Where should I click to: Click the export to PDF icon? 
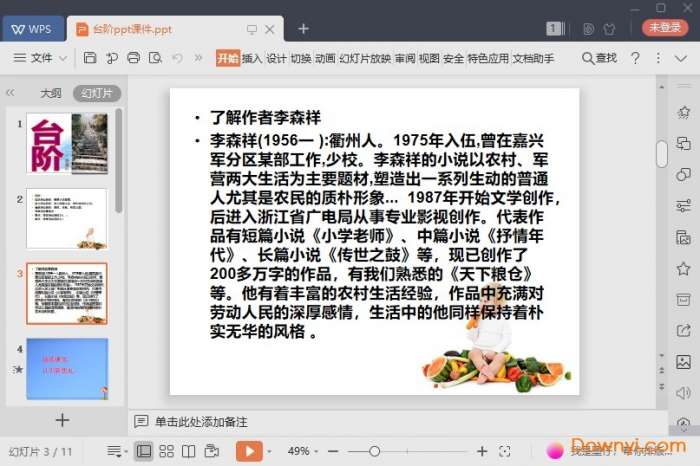click(x=112, y=58)
